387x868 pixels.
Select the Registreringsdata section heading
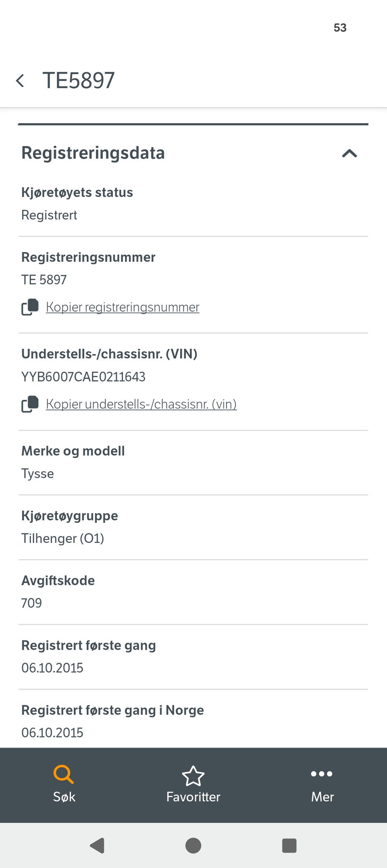[93, 153]
